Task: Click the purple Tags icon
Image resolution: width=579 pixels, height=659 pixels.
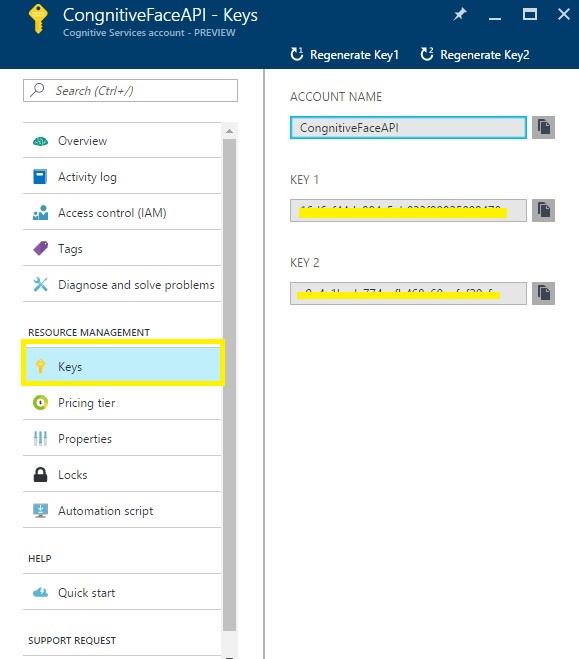Action: 40,248
